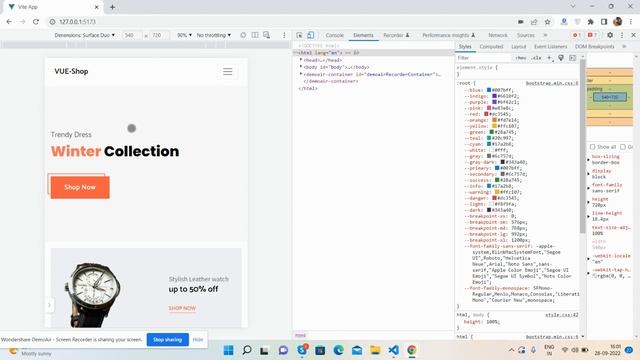Click the dual-screen span icon in device toolbar
The height and width of the screenshot is (360, 640).
click(x=255, y=35)
